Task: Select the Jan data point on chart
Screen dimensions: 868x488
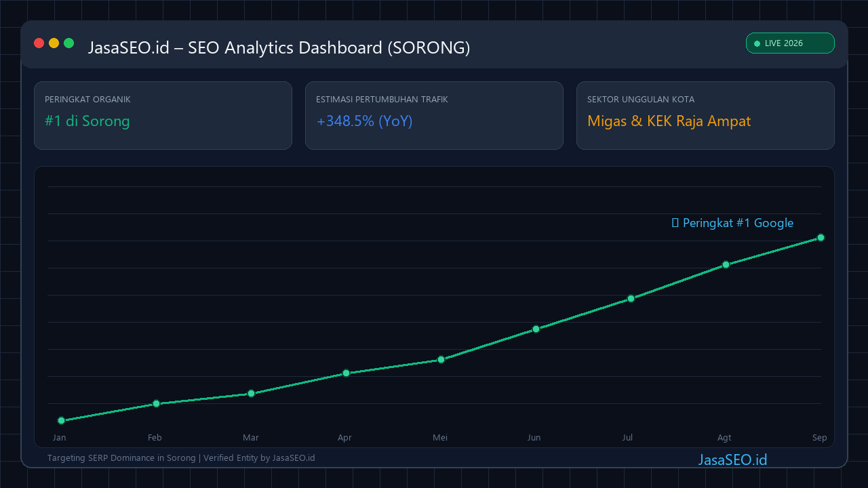Action: [x=61, y=420]
